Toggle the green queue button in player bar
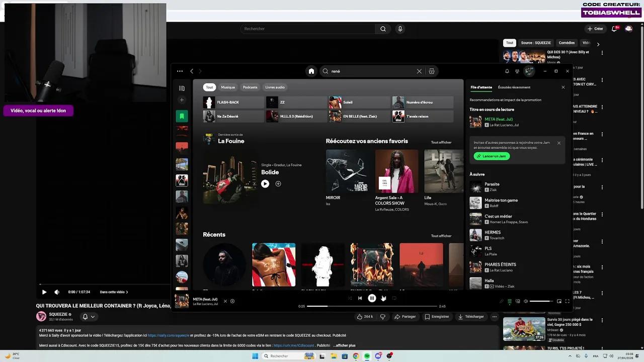The image size is (644, 362). tap(510, 301)
